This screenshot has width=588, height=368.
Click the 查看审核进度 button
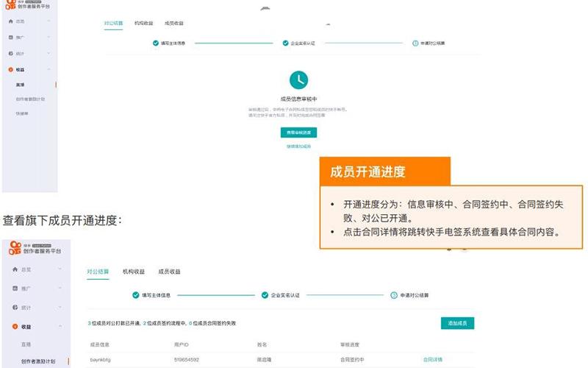click(x=298, y=132)
